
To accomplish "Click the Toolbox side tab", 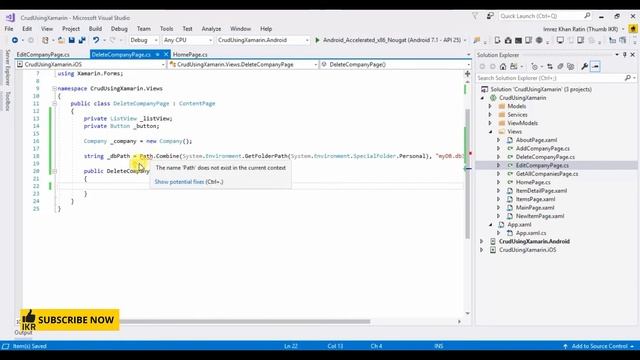I will point(8,101).
